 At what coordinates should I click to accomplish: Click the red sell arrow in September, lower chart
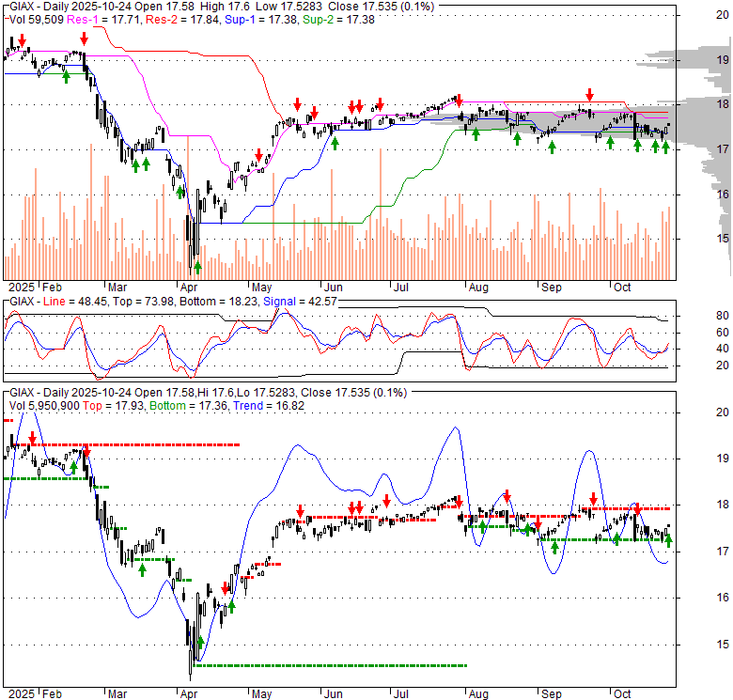(594, 499)
